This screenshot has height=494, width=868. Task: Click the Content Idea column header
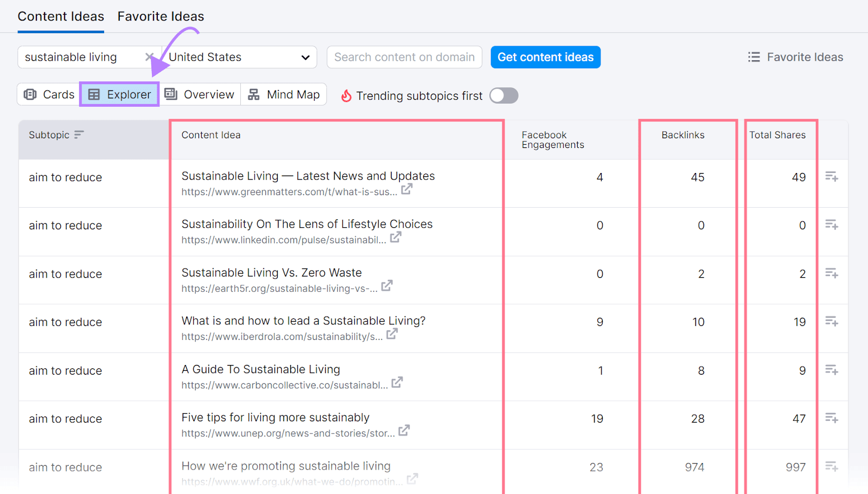(210, 135)
